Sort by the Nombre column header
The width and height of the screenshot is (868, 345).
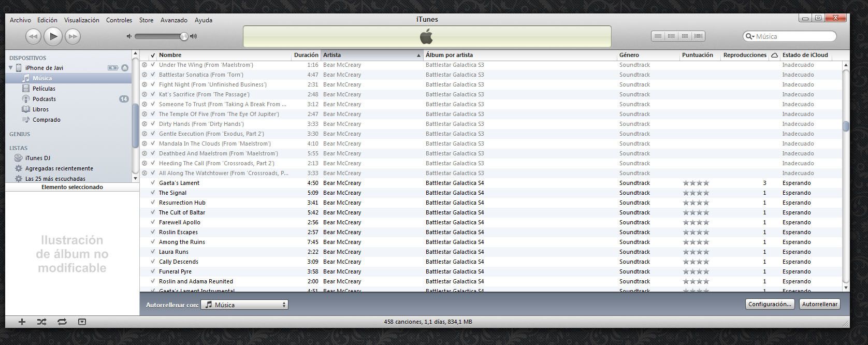pyautogui.click(x=224, y=55)
